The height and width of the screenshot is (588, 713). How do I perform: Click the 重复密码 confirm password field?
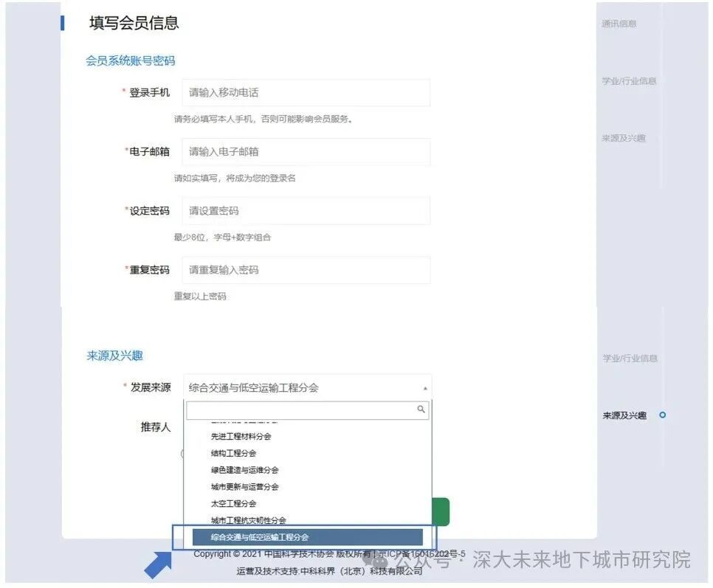pyautogui.click(x=306, y=270)
